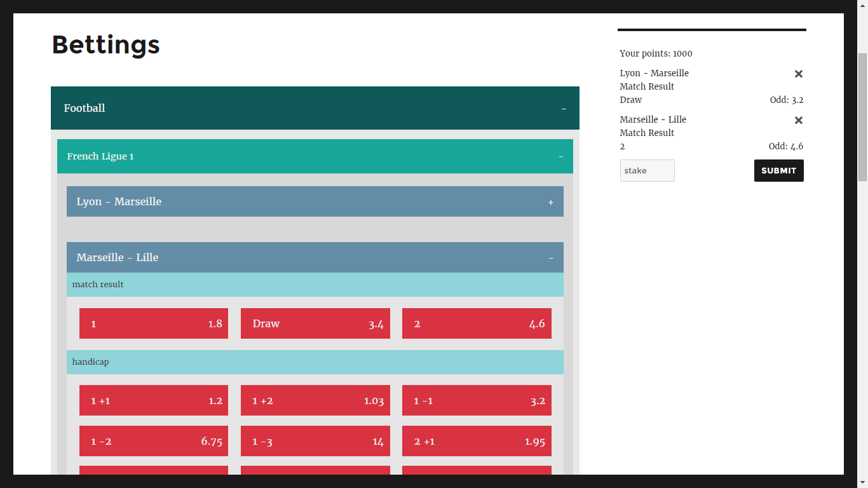Click the 'Draw' selection in bet slip

click(x=631, y=100)
